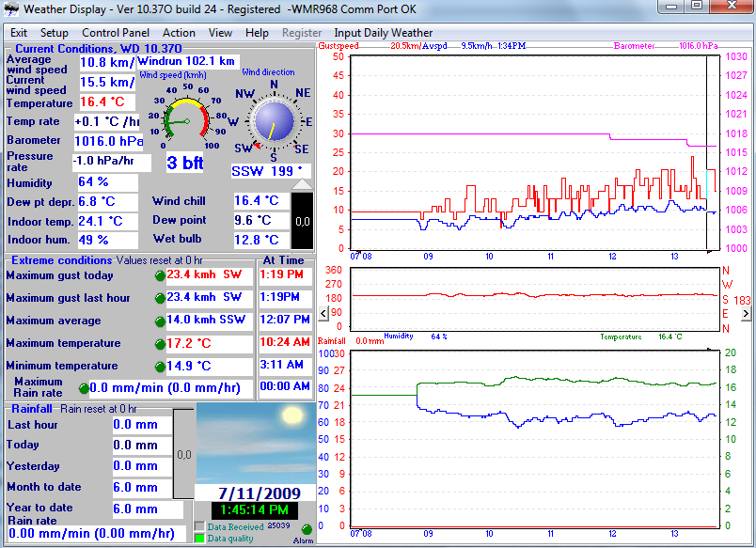Open the Setup menu

click(x=55, y=32)
